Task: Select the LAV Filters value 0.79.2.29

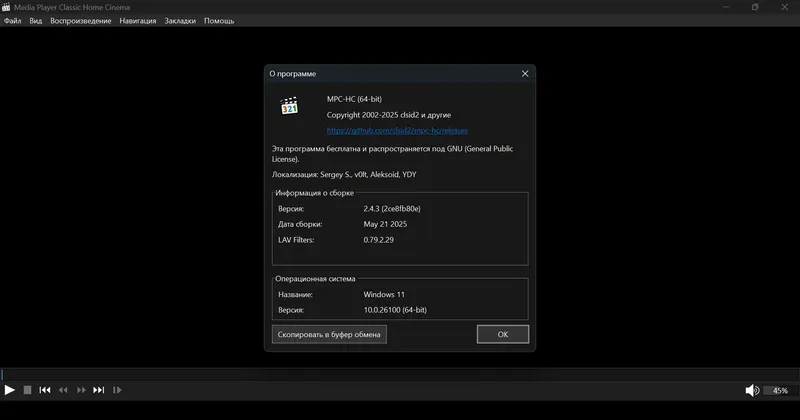Action: coord(379,240)
